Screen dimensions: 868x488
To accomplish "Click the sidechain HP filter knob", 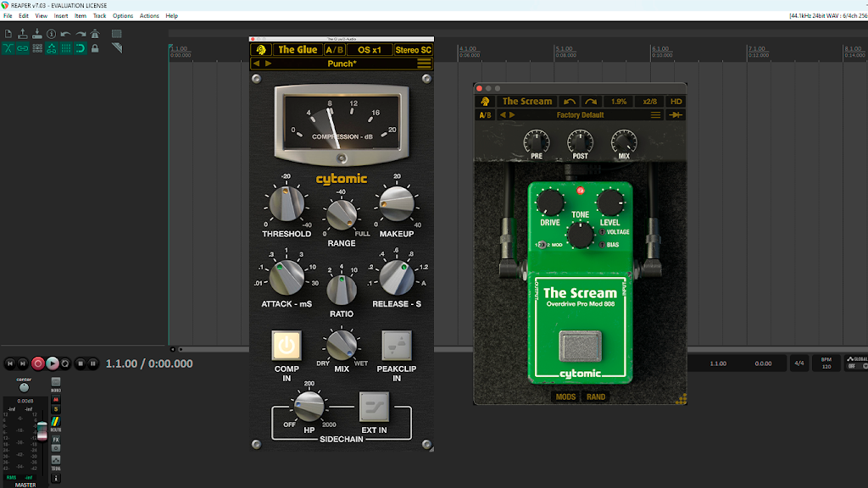I will (x=309, y=406).
